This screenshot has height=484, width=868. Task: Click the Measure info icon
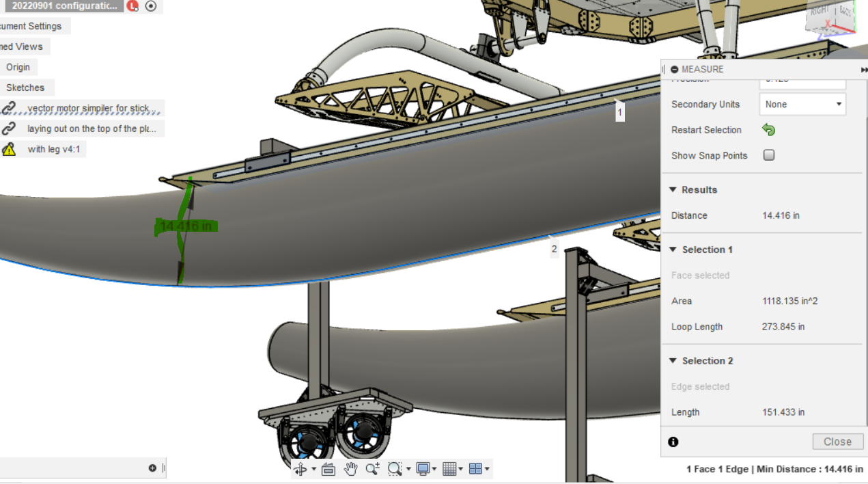(673, 442)
